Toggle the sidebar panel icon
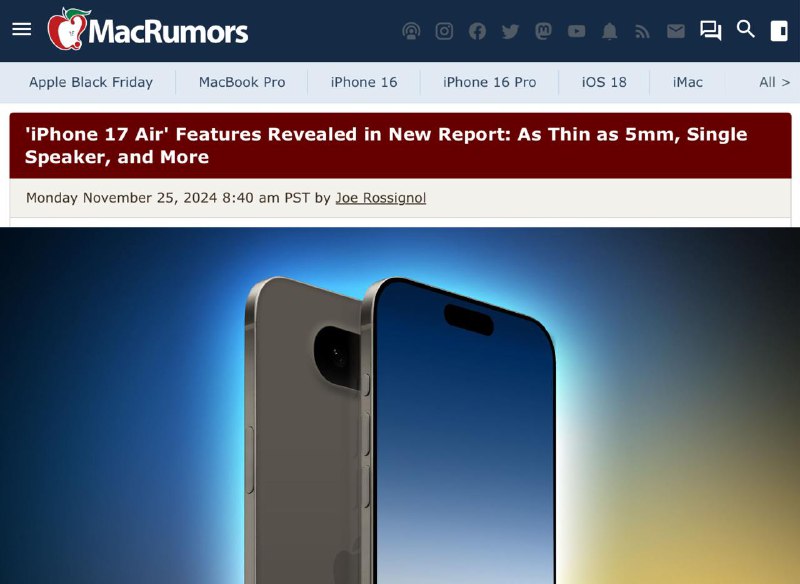800x584 pixels. pyautogui.click(x=779, y=31)
